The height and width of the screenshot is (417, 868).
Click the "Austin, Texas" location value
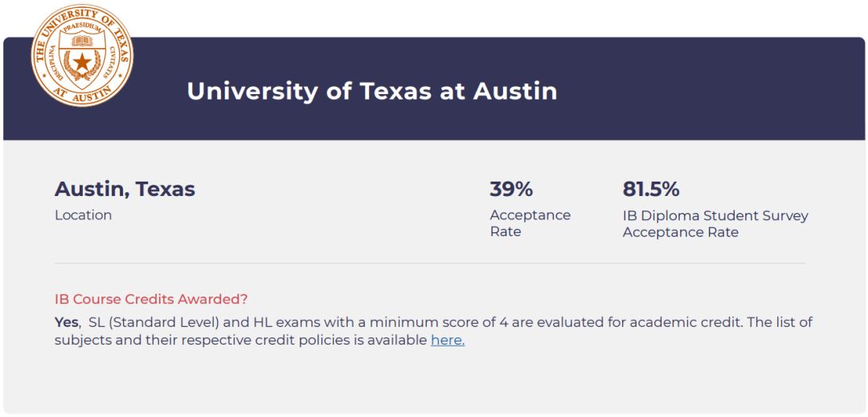(x=125, y=190)
